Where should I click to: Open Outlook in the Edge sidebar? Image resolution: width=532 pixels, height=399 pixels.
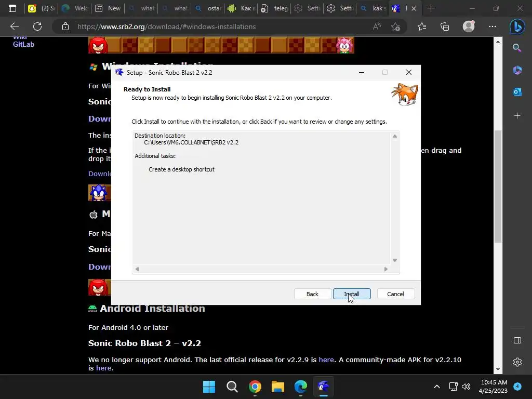coord(517,92)
